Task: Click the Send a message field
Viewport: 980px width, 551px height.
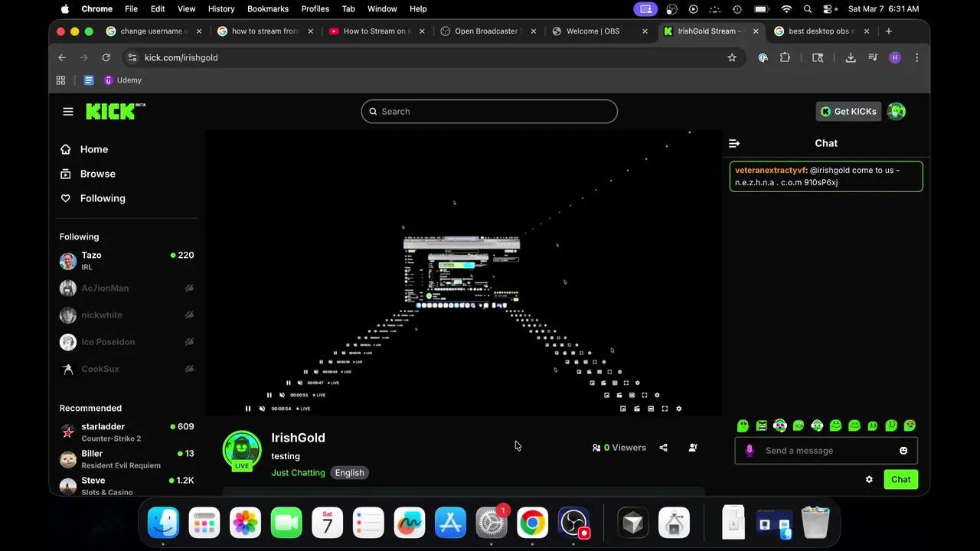Action: click(x=825, y=451)
